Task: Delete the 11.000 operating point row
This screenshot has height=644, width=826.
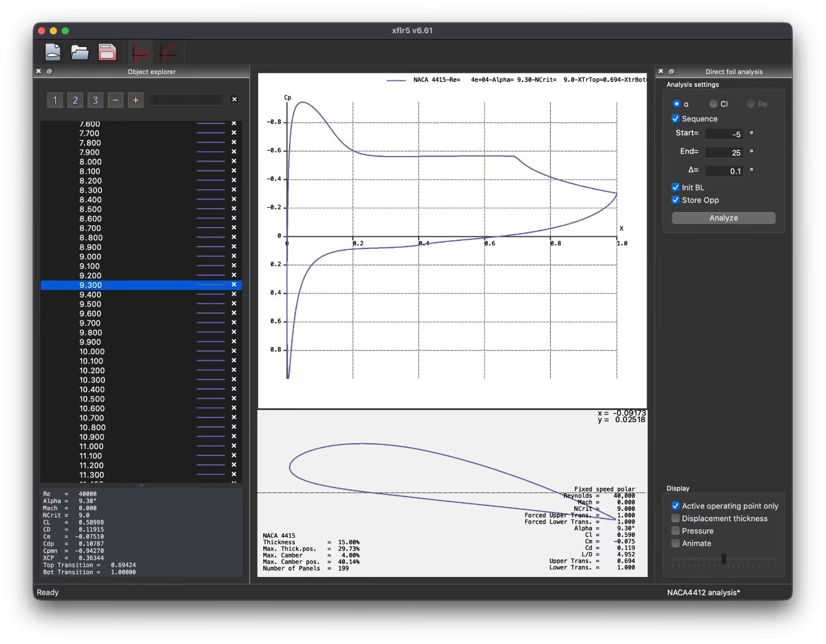Action: [x=234, y=446]
